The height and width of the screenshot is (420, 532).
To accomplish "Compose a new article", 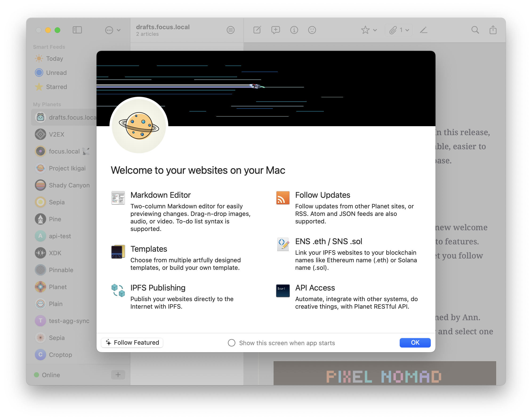I will click(257, 30).
